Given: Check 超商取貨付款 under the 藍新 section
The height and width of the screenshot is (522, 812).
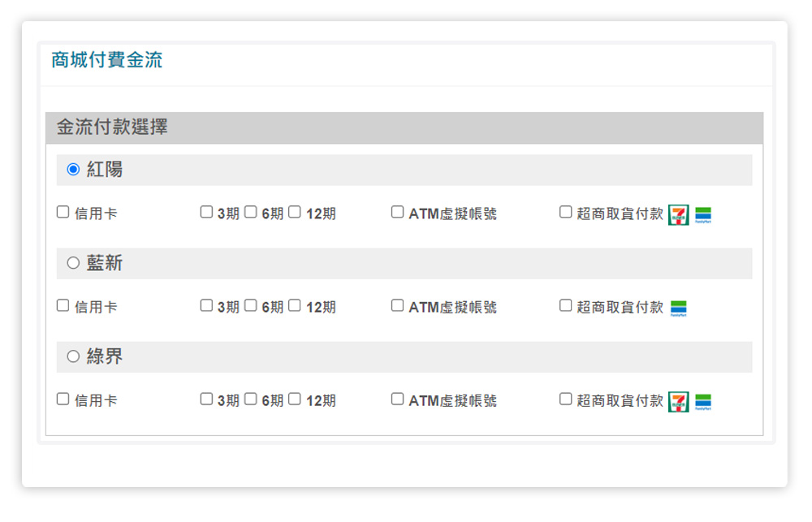Looking at the screenshot, I should (566, 306).
